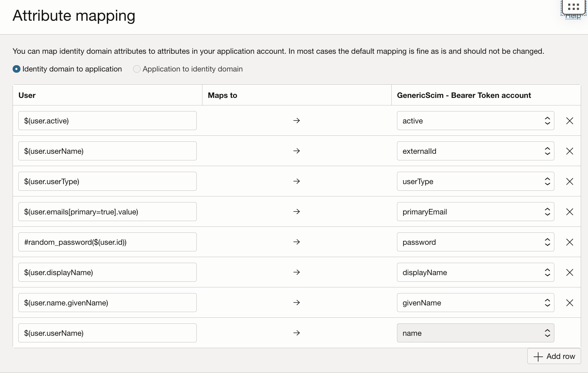This screenshot has height=373, width=588.
Task: Edit the #random_password expression field
Action: point(107,242)
